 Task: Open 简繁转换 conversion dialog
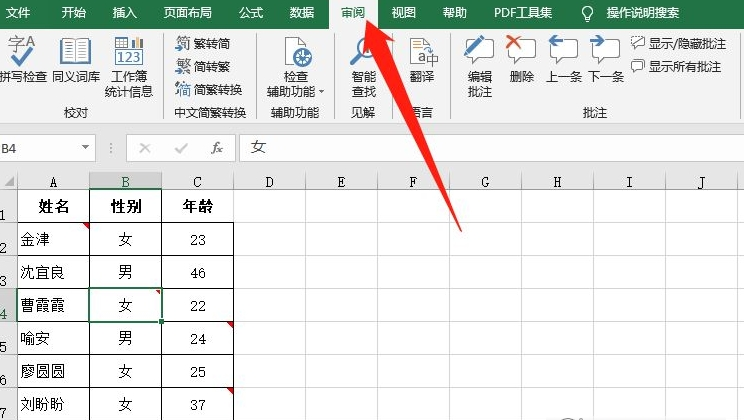coord(209,89)
